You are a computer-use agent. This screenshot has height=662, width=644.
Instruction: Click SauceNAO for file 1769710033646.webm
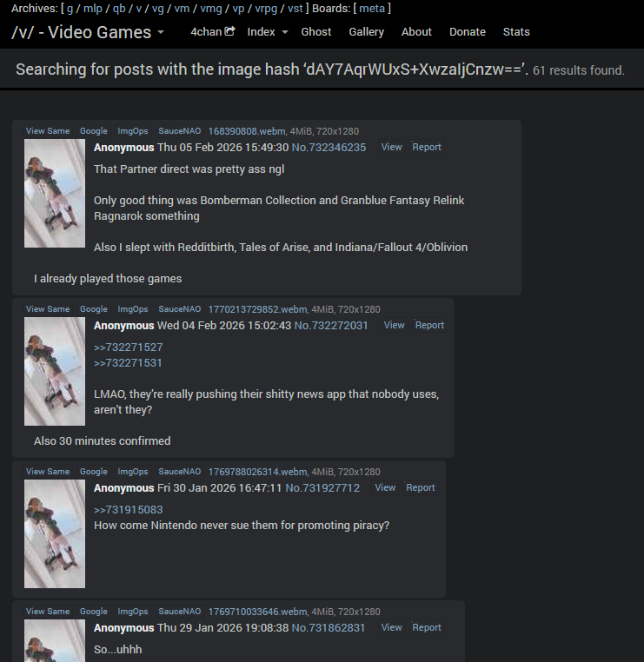[180, 612]
